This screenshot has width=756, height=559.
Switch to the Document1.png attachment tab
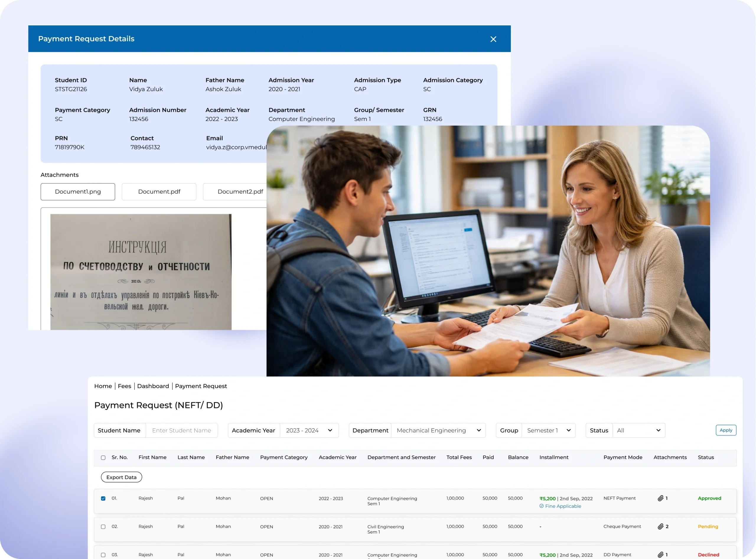click(x=78, y=192)
